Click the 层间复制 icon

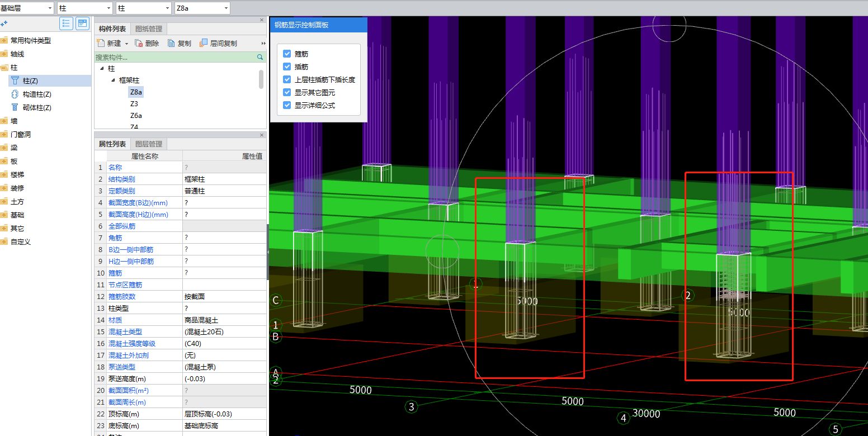[204, 43]
